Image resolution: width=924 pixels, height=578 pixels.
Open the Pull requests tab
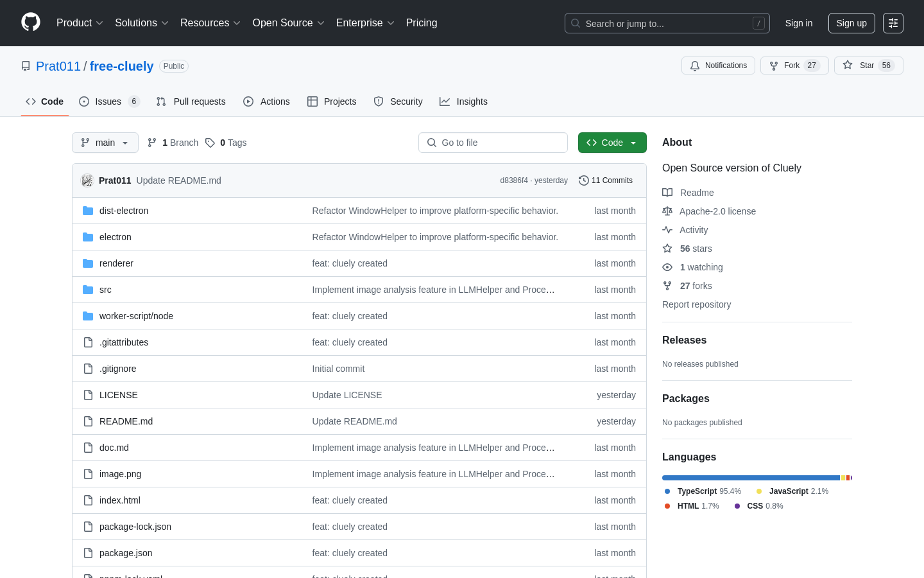(191, 101)
